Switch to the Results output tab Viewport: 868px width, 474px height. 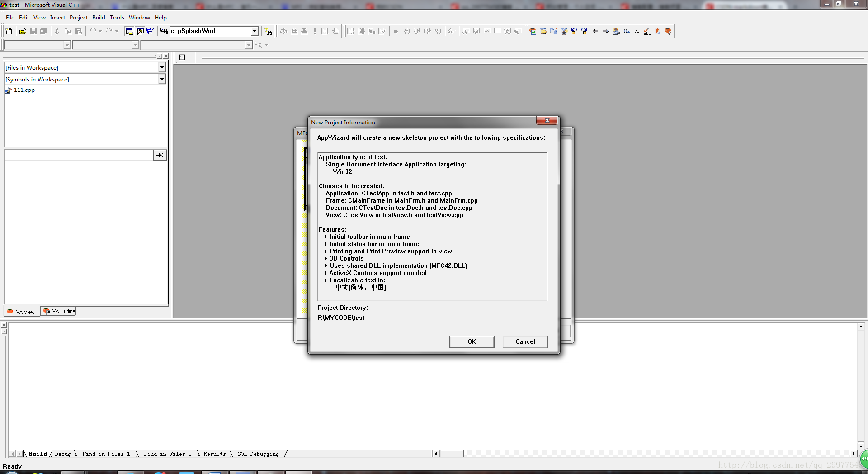215,454
